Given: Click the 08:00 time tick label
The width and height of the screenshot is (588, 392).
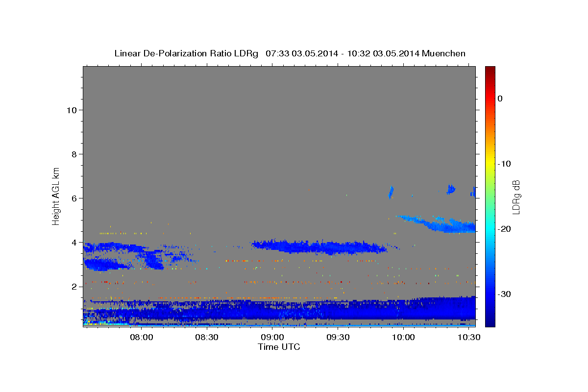Looking at the screenshot, I should pyautogui.click(x=142, y=338).
